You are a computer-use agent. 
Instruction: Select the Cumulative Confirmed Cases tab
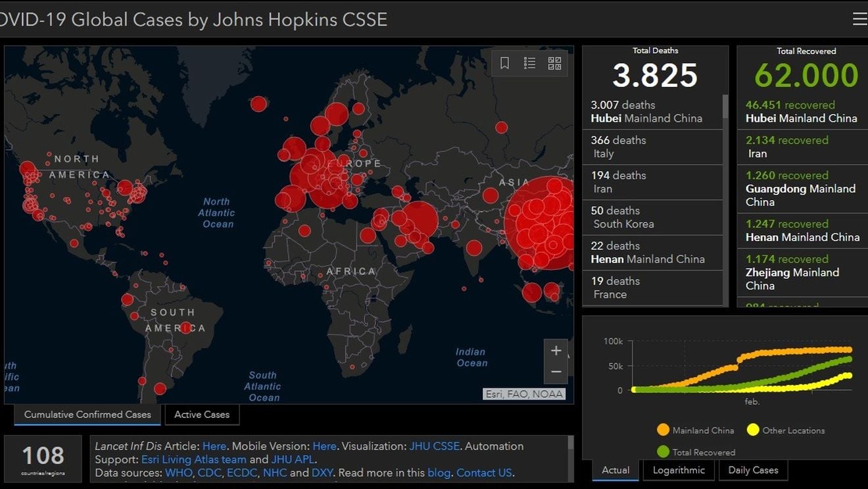87,415
